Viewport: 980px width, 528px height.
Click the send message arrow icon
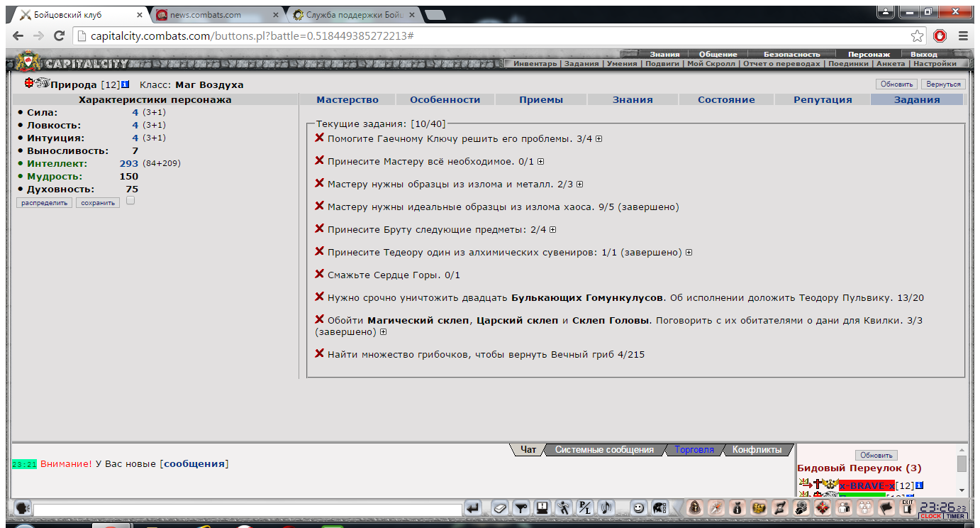tap(473, 508)
